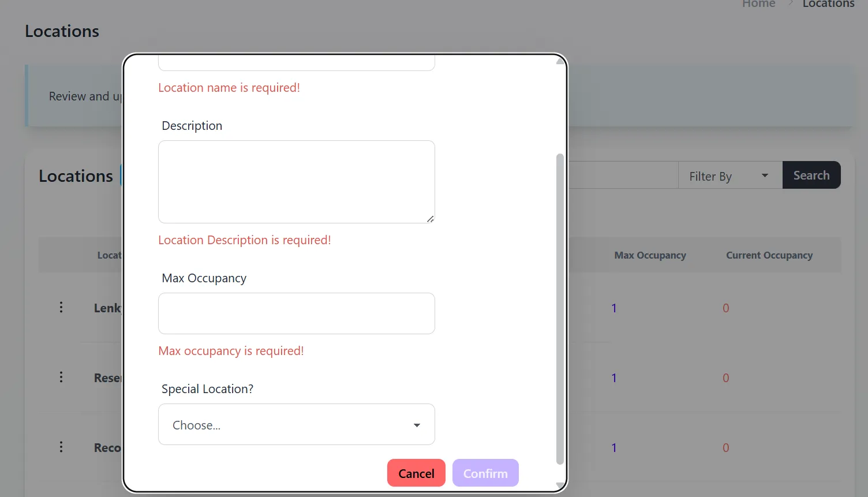Open the three-dot menu for the Rese row
This screenshot has width=868, height=497.
[x=61, y=378]
